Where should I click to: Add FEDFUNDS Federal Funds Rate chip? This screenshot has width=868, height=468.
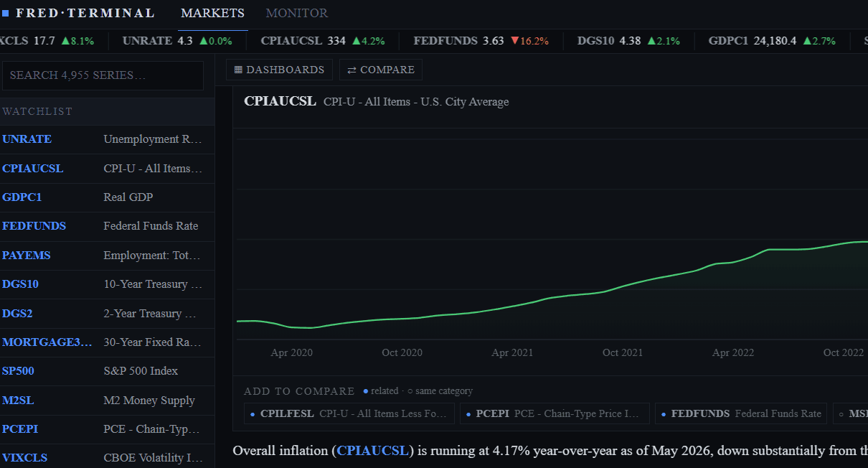tap(741, 413)
